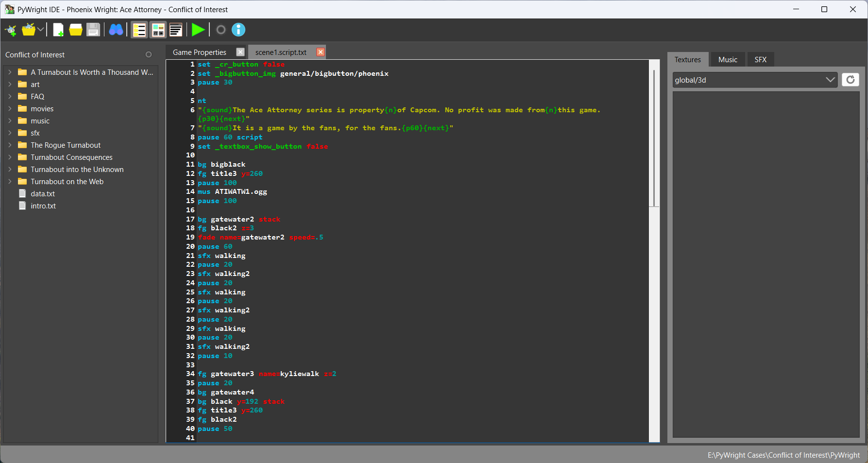Select the FAQ folder
868x463 pixels.
[37, 97]
